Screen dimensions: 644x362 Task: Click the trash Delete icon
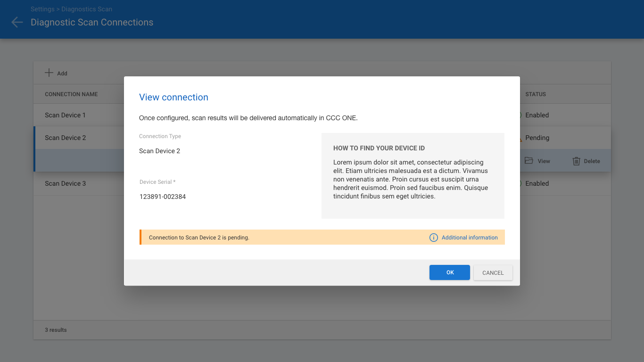(576, 161)
